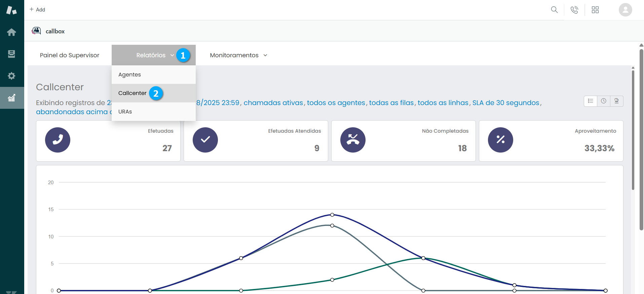Open the Settings gear in the sidebar
The image size is (644, 294).
11,76
